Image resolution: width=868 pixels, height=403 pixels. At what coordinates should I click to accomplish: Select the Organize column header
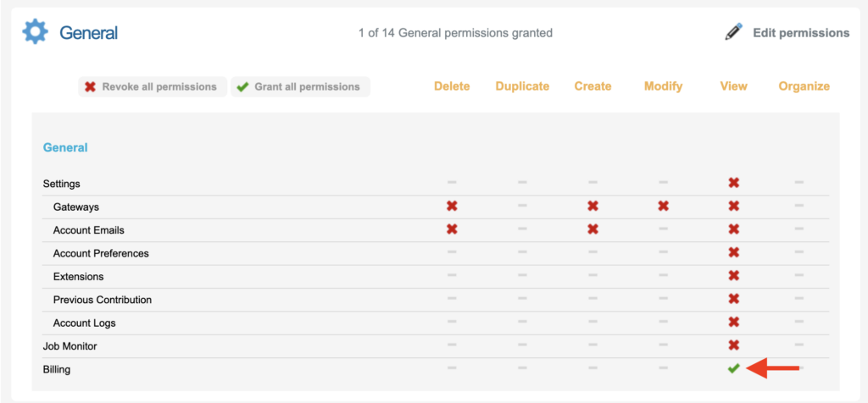point(804,86)
